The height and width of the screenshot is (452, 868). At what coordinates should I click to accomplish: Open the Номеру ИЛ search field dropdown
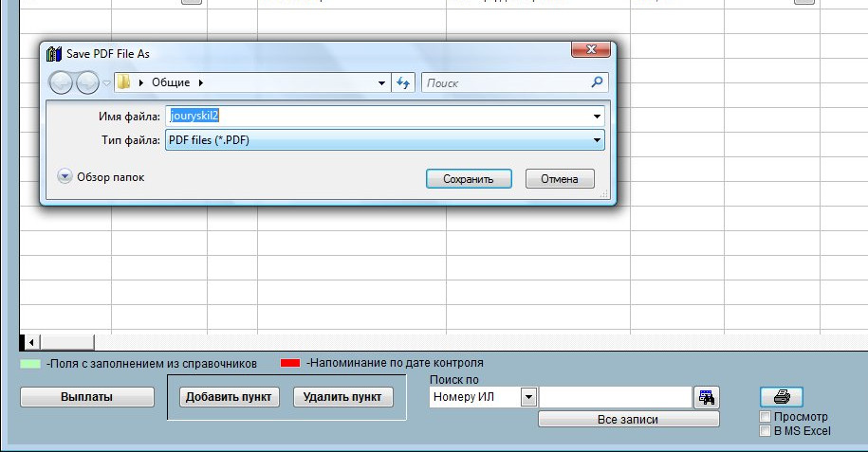528,397
